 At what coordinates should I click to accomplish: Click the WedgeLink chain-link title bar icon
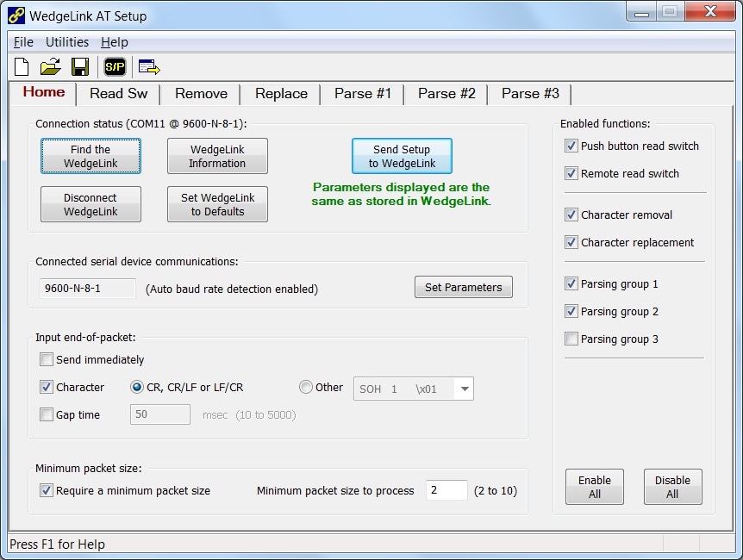[16, 16]
